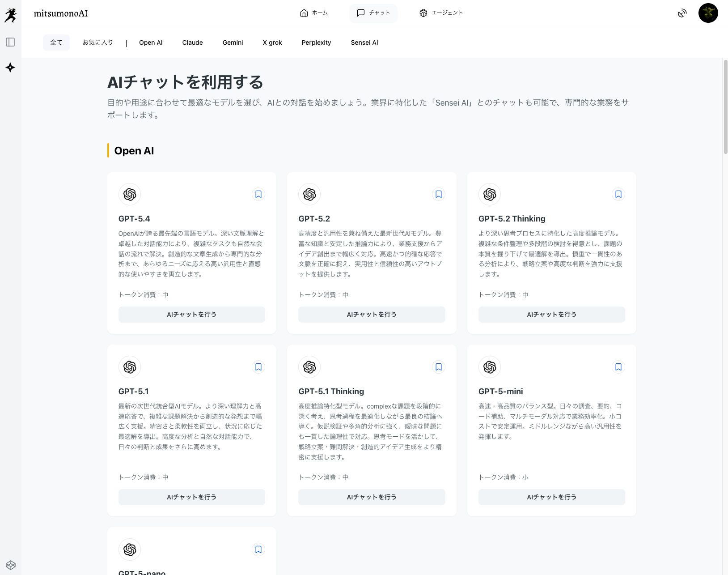
Task: Start AIチャットを行う for GPT-5.2
Action: tap(372, 315)
